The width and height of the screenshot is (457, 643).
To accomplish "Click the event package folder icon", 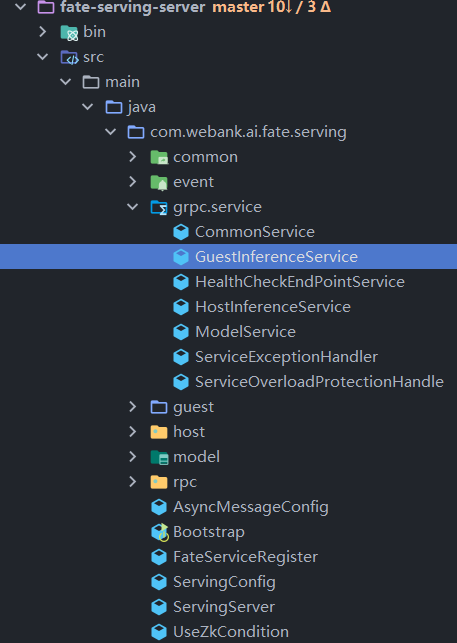I will pyautogui.click(x=159, y=182).
